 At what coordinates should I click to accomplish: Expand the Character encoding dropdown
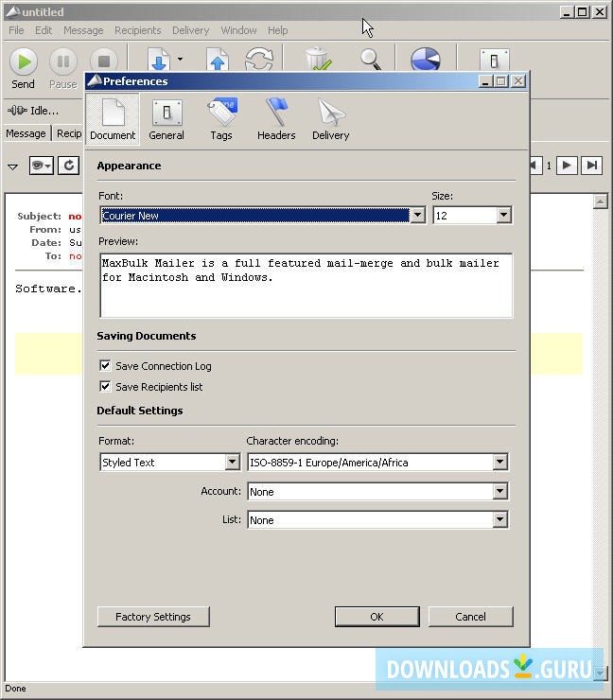(x=499, y=462)
